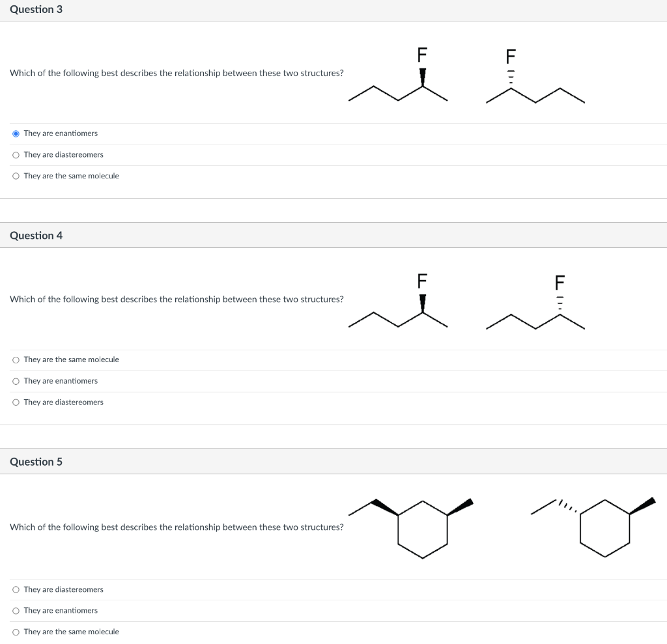Click the Question 5 prompt sentence

click(x=177, y=527)
